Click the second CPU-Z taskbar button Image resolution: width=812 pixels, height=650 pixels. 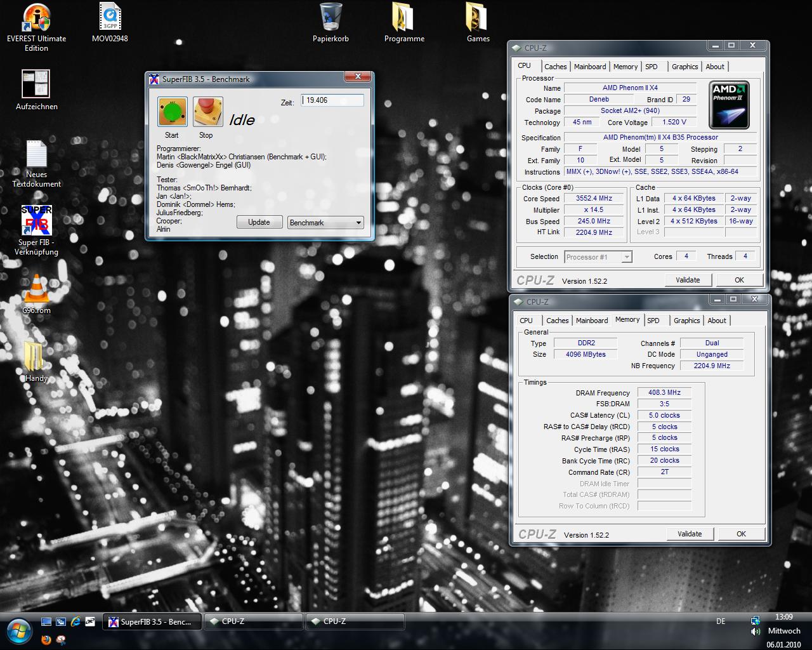pyautogui.click(x=355, y=621)
